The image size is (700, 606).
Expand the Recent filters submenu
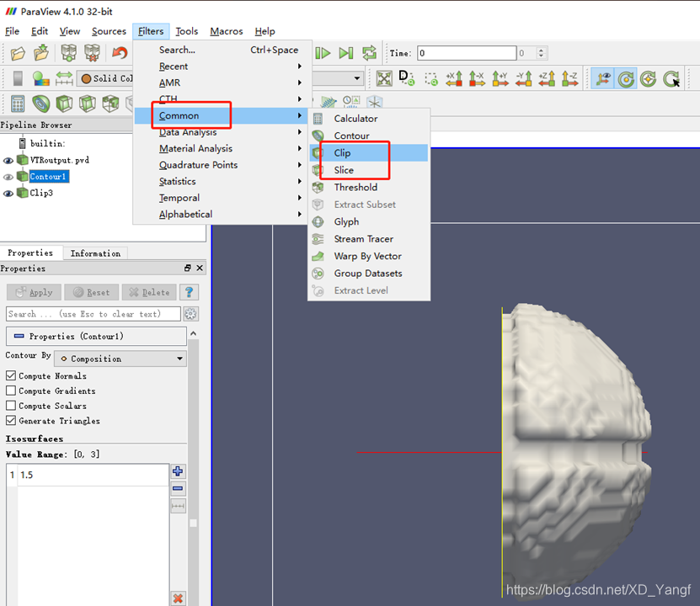(220, 66)
